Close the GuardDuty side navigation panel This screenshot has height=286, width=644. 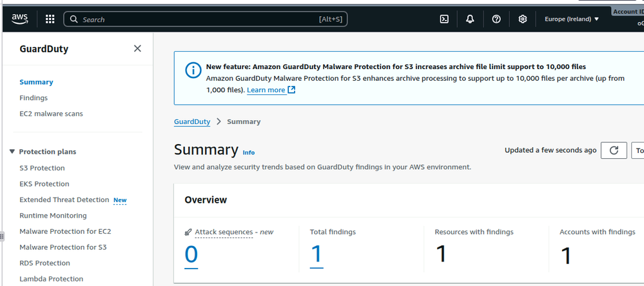137,48
